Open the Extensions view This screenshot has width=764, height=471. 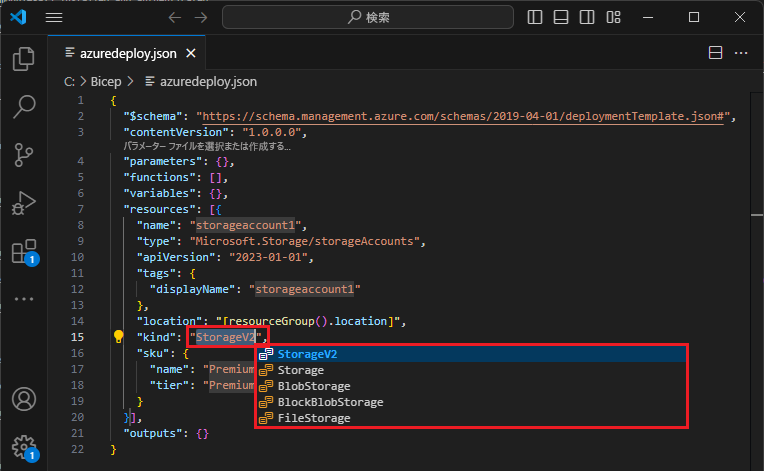coord(24,251)
